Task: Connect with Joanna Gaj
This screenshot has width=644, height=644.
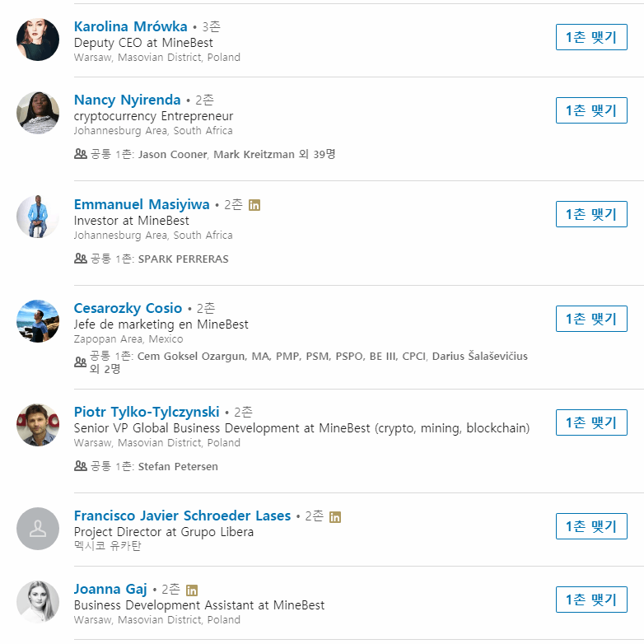Action: [x=591, y=600]
